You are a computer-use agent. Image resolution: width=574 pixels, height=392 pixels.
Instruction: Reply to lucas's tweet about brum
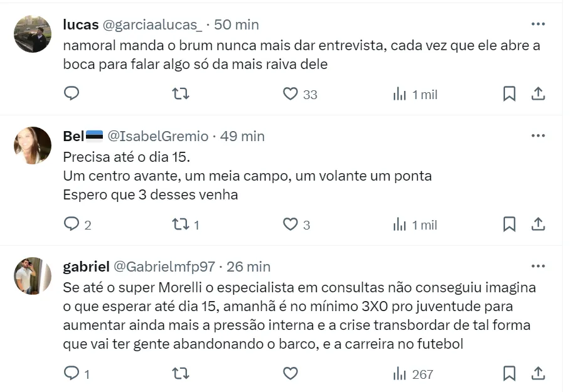(x=72, y=94)
